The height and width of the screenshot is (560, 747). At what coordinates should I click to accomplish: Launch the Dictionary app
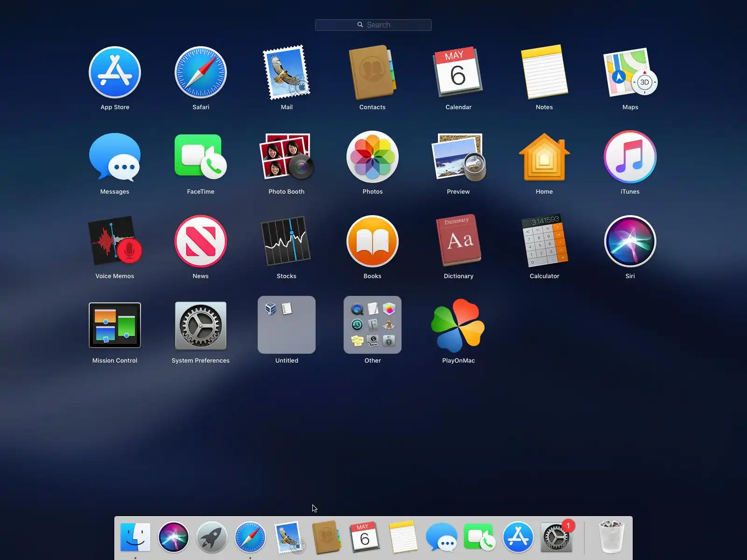(x=458, y=241)
